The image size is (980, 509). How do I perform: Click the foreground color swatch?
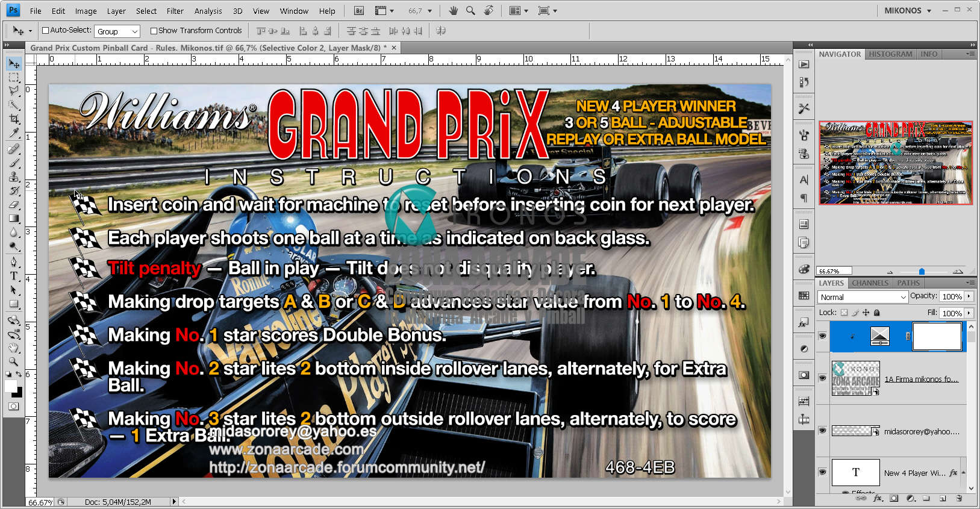(x=10, y=386)
